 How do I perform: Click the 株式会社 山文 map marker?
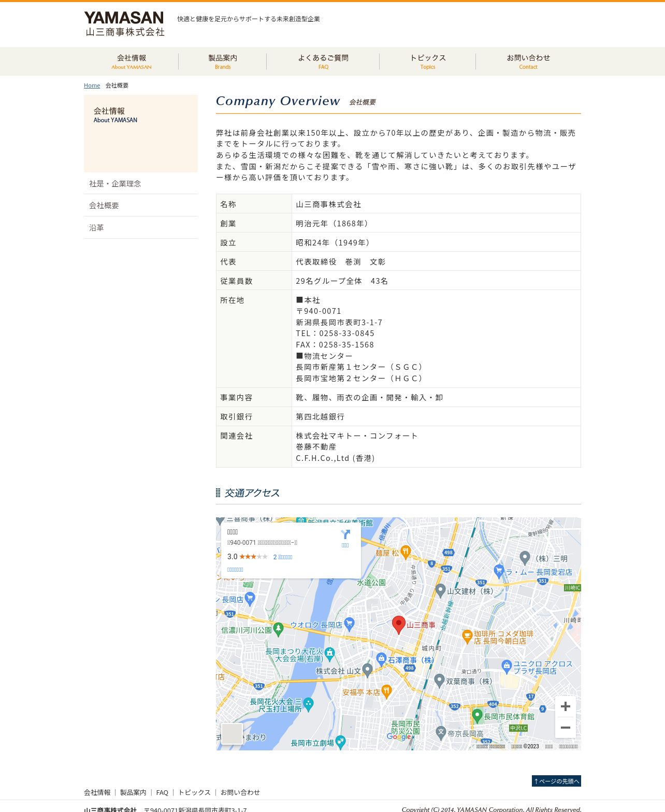367,670
